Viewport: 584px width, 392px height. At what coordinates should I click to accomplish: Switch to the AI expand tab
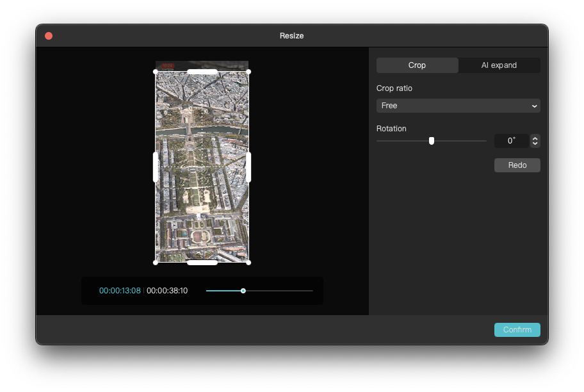(499, 65)
